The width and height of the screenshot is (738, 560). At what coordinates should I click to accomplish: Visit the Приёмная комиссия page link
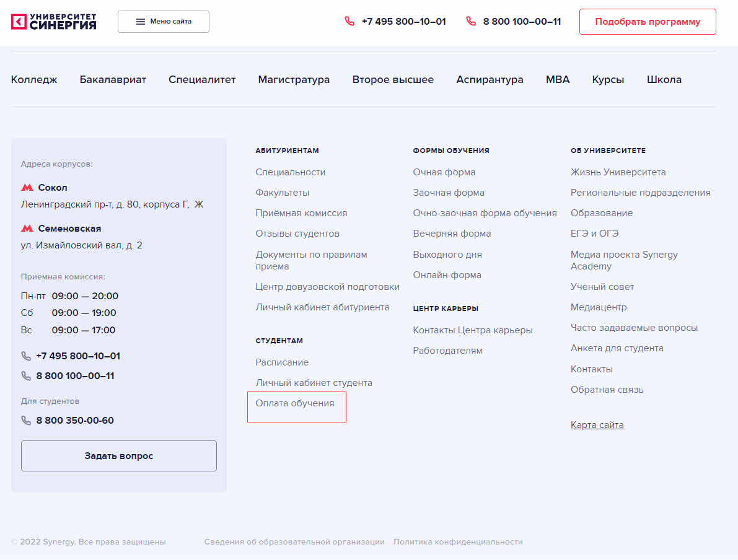(301, 213)
